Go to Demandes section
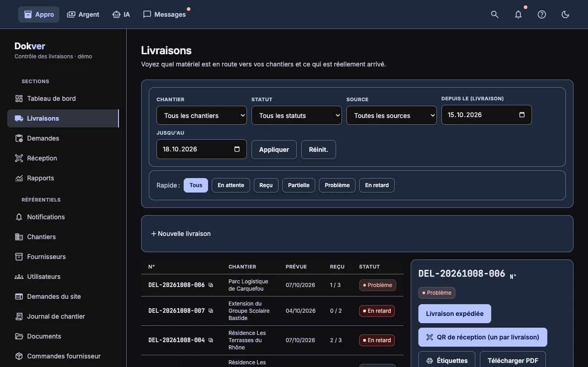This screenshot has width=588, height=367. 63,138
